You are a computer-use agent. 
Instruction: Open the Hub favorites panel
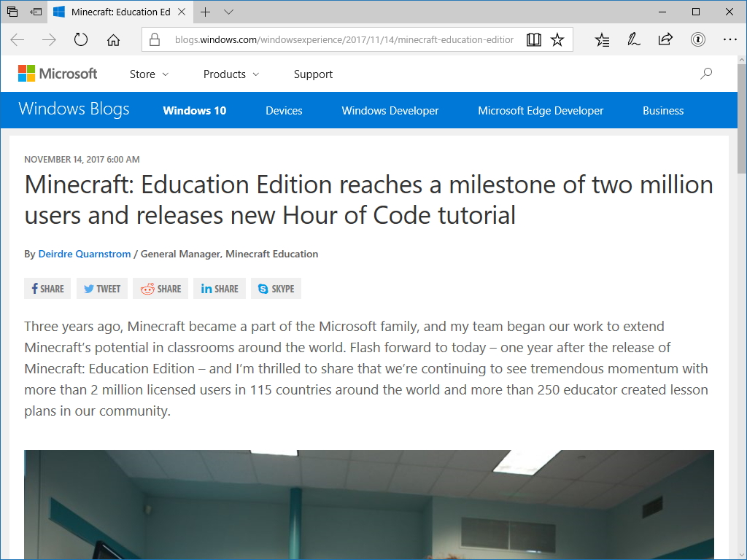tap(602, 39)
